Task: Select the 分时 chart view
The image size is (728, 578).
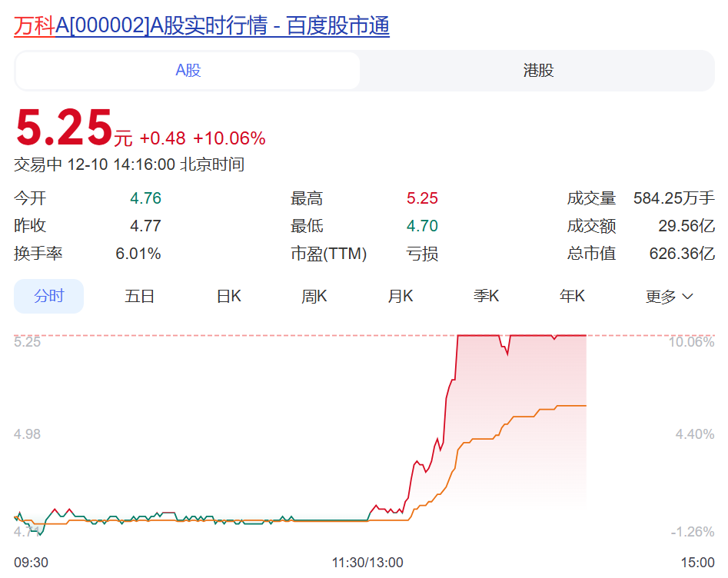Action: pos(48,296)
